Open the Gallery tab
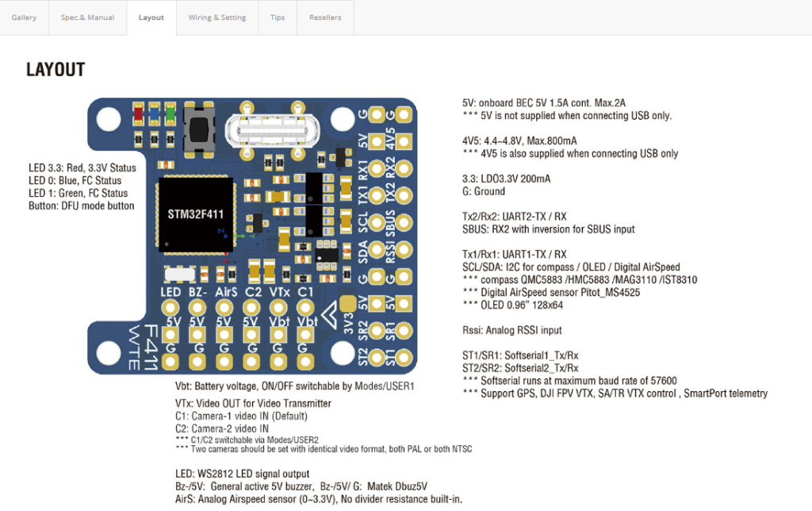This screenshot has width=812, height=511. pos(24,17)
